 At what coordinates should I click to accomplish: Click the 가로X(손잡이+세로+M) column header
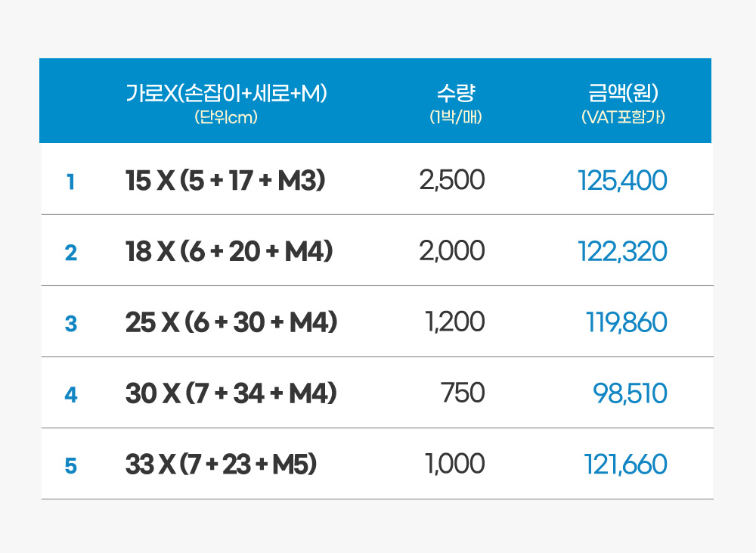[x=226, y=102]
